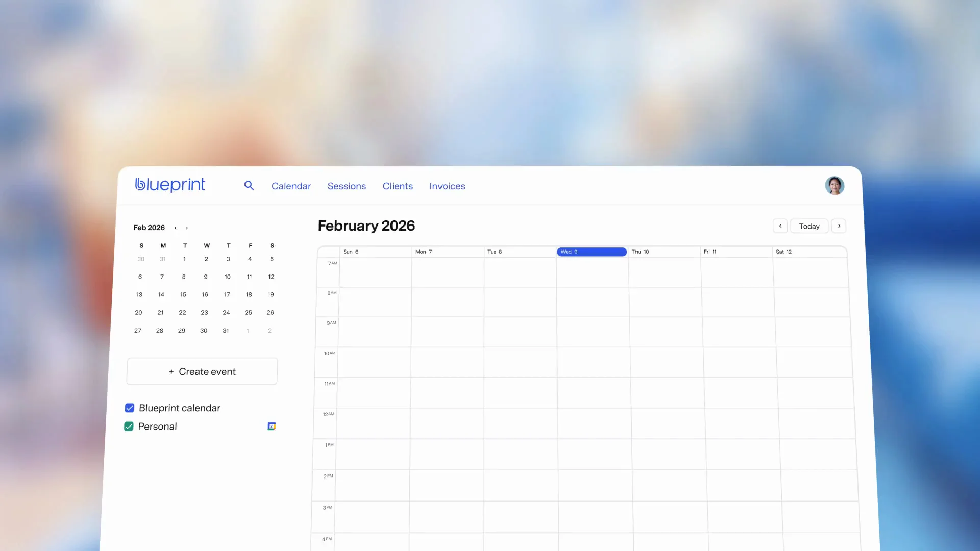Go to the Invoices tab
This screenshot has width=980, height=551.
(x=447, y=186)
